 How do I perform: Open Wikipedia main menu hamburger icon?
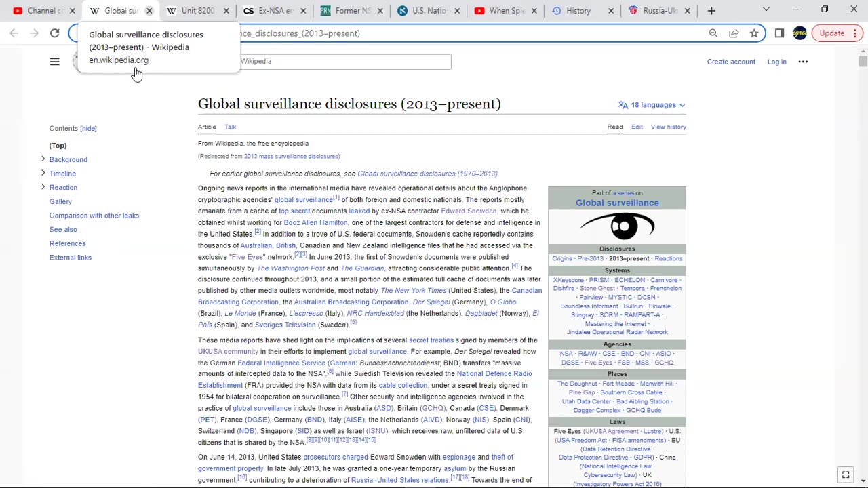[x=55, y=62]
